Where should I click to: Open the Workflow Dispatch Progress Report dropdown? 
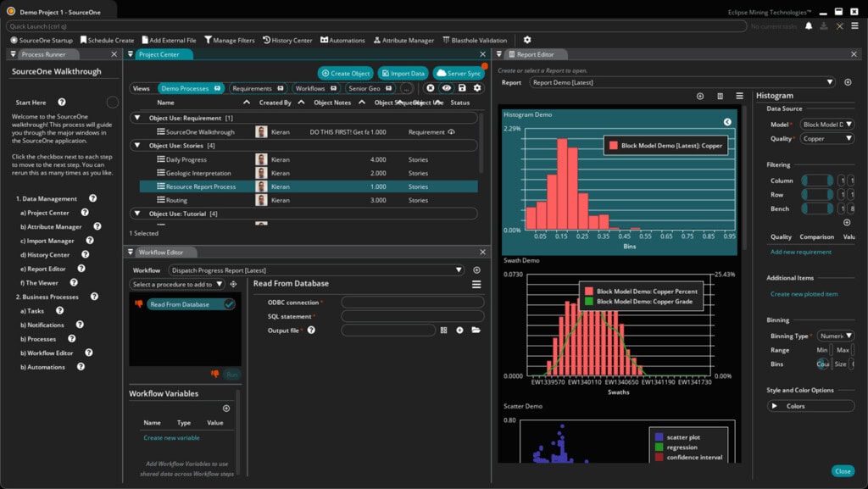[316, 270]
